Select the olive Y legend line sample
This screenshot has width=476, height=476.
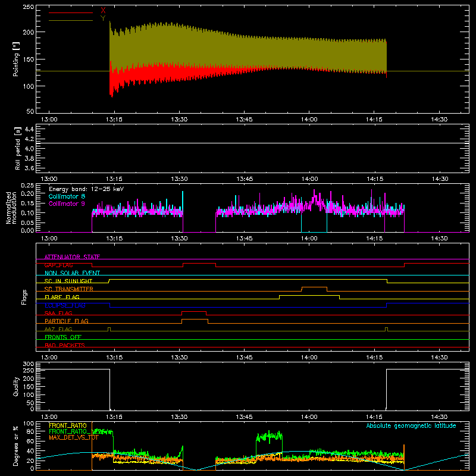coord(71,20)
